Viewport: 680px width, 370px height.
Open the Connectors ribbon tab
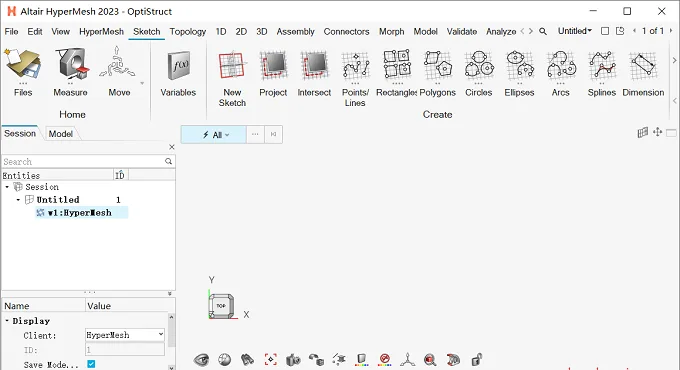click(x=346, y=32)
